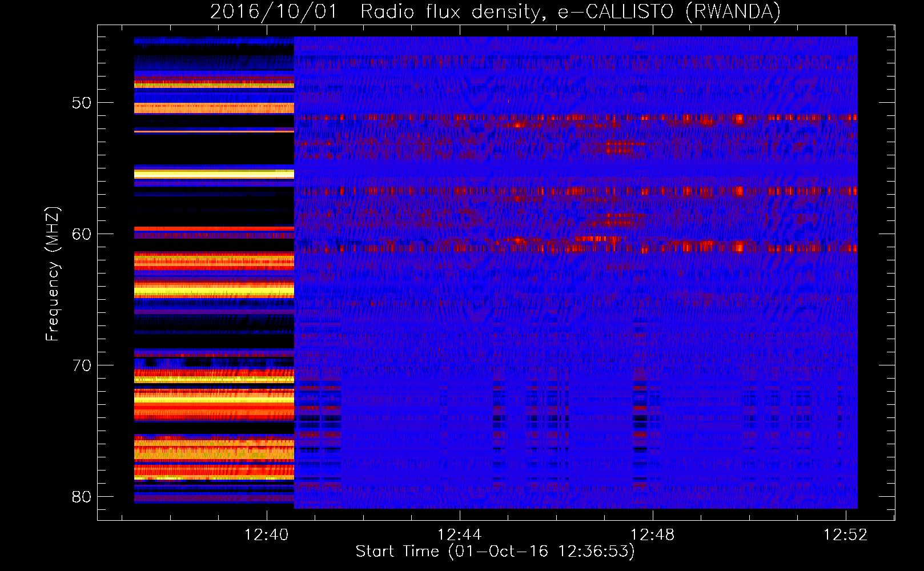Select the 'Frequency (MHZ)' axis label

tap(53, 274)
